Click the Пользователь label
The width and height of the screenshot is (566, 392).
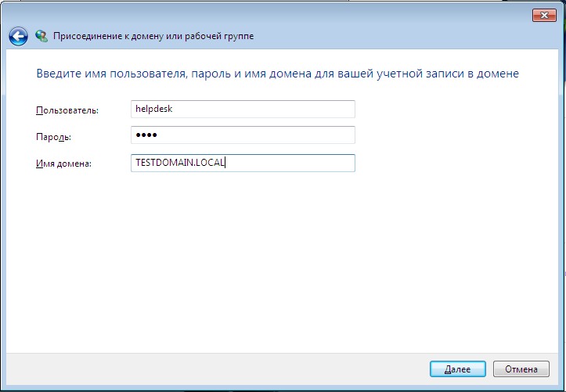pyautogui.click(x=67, y=110)
